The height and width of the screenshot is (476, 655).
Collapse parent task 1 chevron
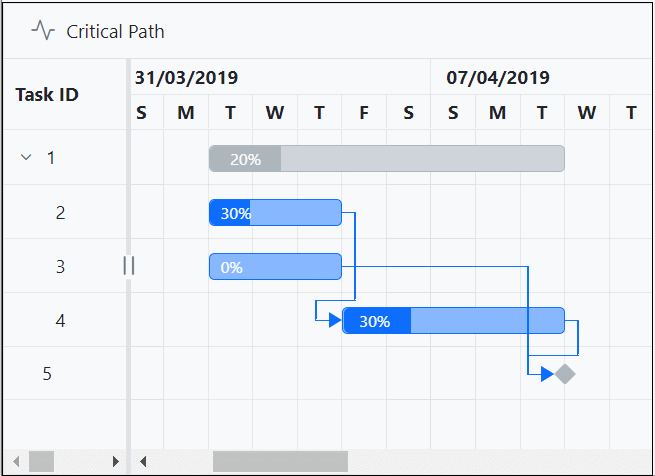pyautogui.click(x=26, y=158)
